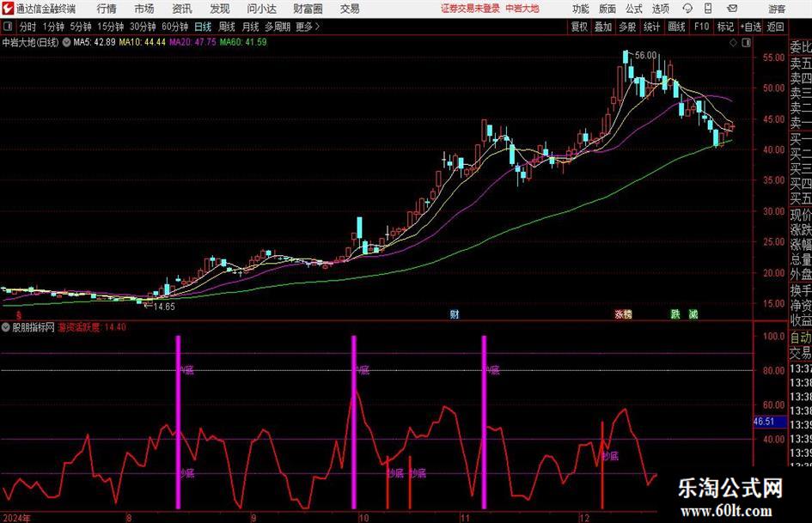Switch to the 5分钟 period tab
This screenshot has width=812, height=523.
80,27
